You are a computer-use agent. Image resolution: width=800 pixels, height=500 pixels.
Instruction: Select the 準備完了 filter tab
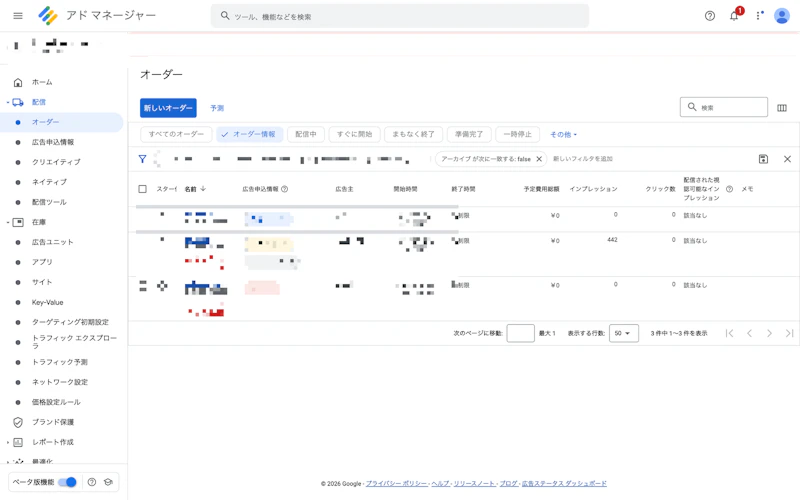(x=469, y=134)
